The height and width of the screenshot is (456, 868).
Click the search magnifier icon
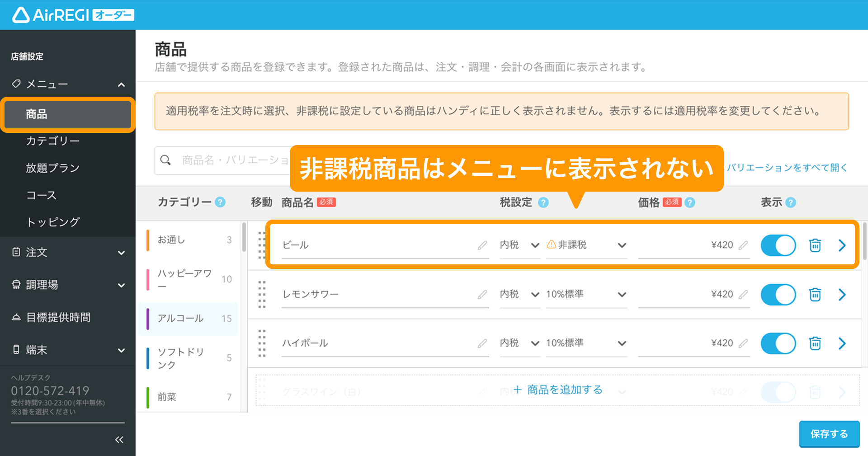pyautogui.click(x=165, y=160)
